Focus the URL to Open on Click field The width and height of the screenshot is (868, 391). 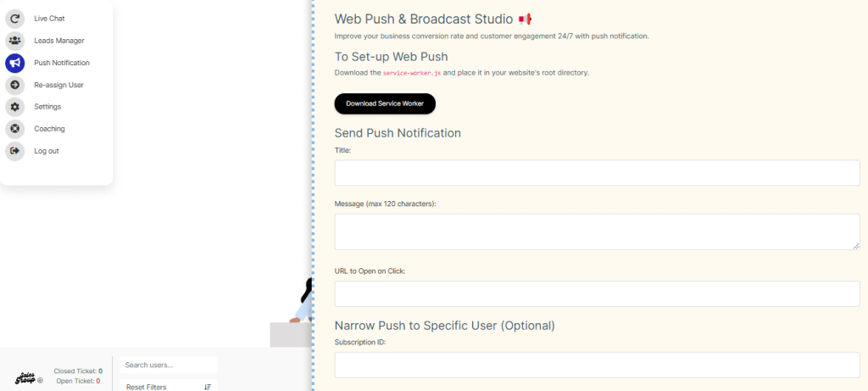[598, 293]
